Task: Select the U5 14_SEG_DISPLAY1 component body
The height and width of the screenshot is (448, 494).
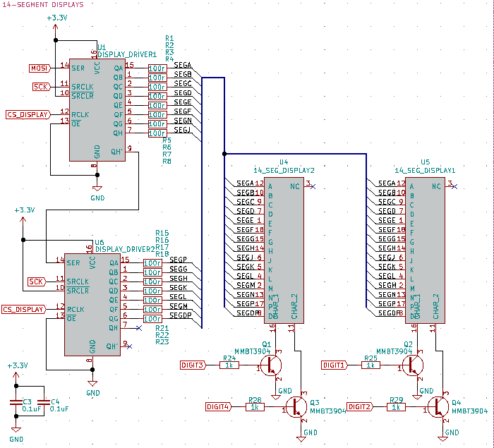Action: [426, 250]
